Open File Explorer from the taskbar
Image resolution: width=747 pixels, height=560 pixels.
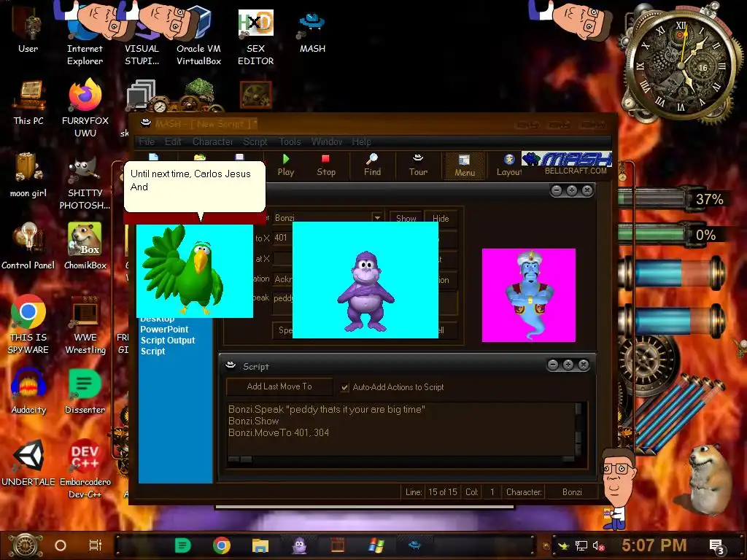click(260, 545)
